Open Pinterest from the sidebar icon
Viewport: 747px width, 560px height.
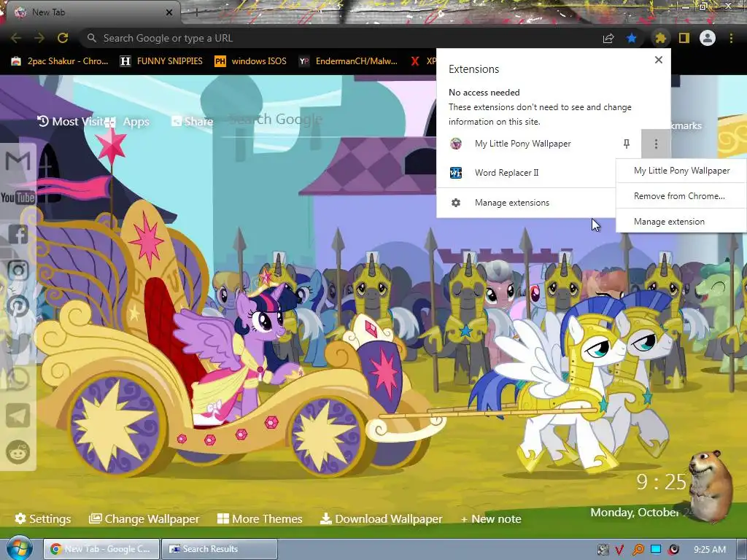[18, 306]
